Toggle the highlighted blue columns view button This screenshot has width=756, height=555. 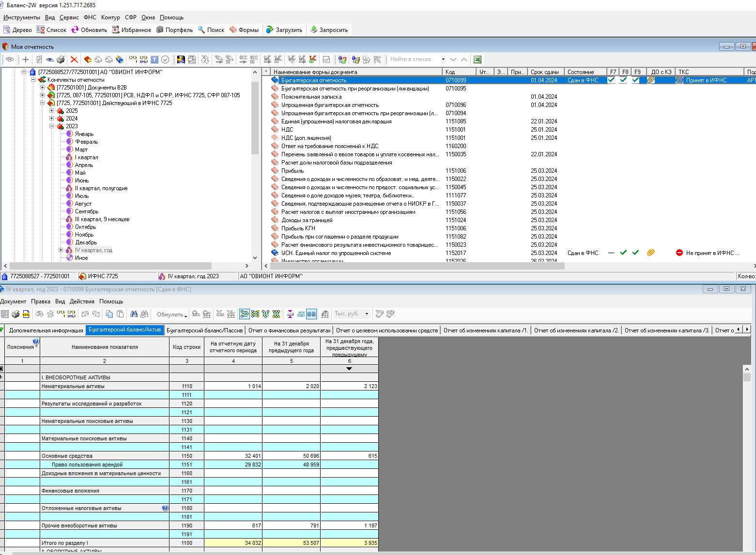(311, 314)
